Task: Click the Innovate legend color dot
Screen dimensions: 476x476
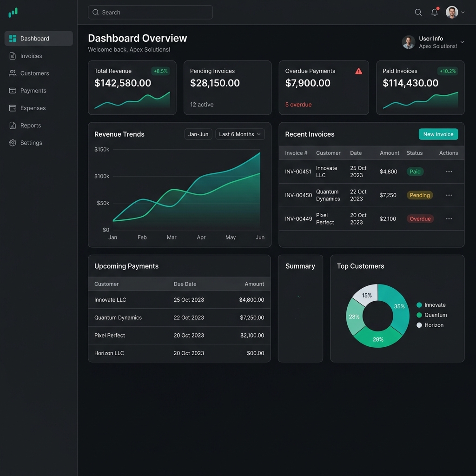Action: 419,305
